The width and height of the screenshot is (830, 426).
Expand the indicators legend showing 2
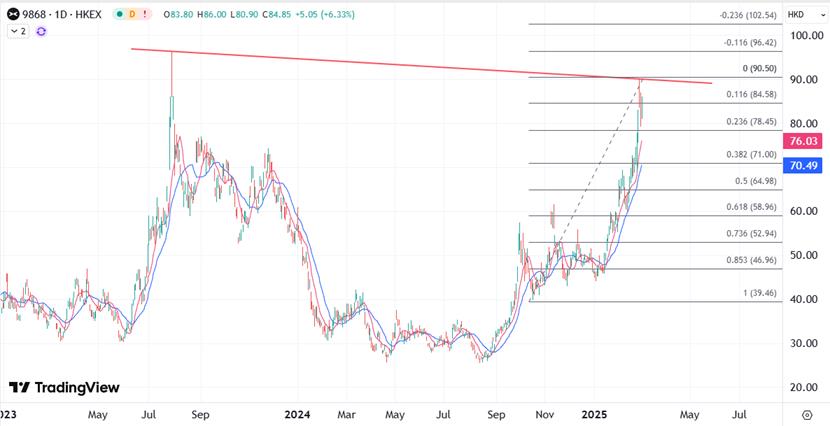pos(18,32)
